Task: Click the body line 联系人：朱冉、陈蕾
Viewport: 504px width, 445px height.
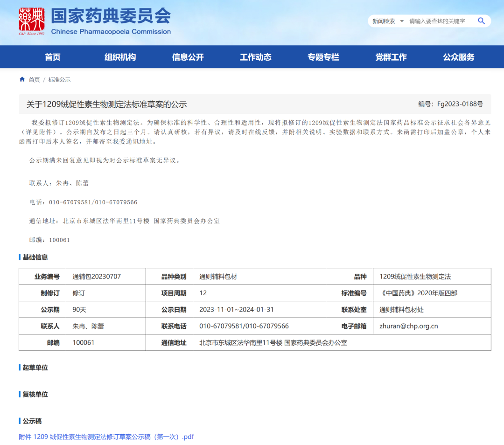Action: (59, 183)
